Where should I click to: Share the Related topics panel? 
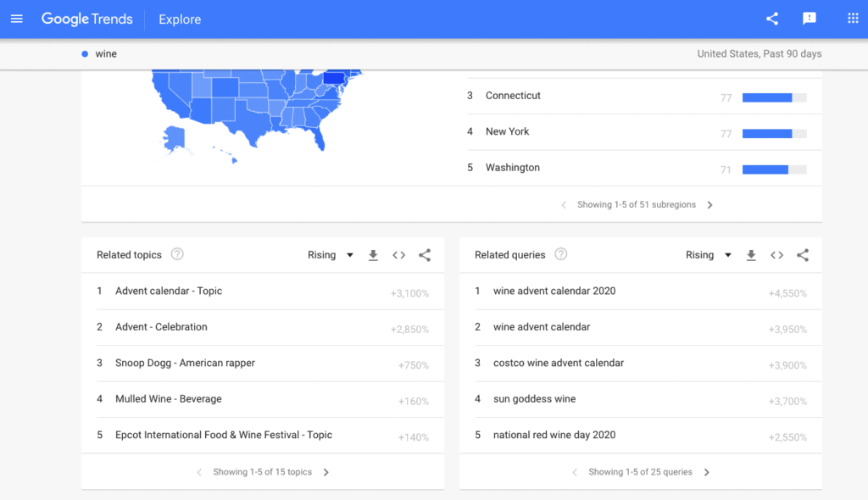425,254
